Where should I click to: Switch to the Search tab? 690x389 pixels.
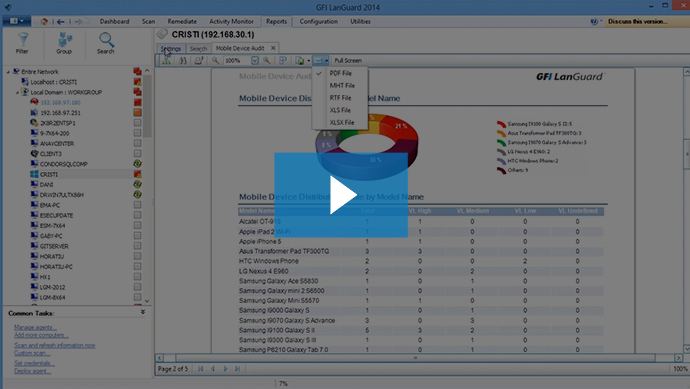[x=198, y=48]
